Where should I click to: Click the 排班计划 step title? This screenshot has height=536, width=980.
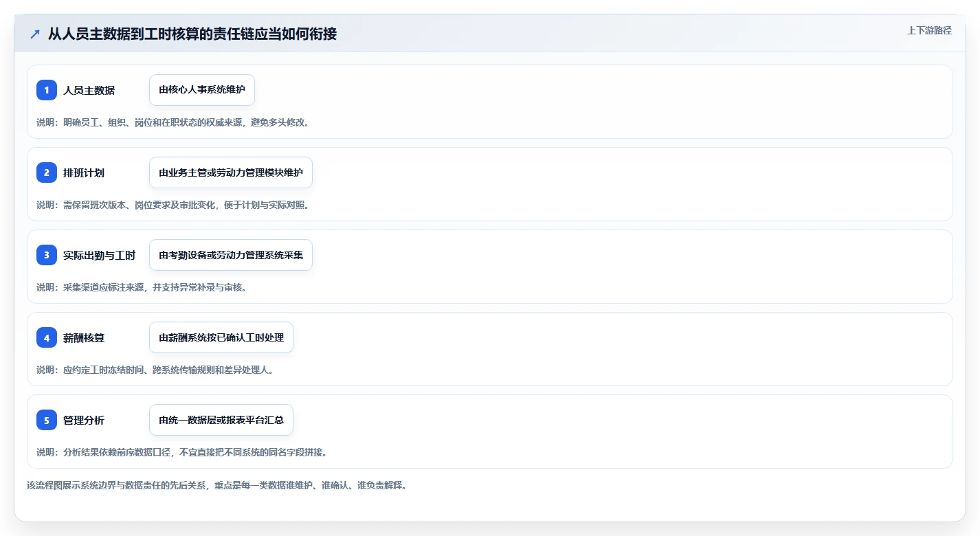click(84, 172)
